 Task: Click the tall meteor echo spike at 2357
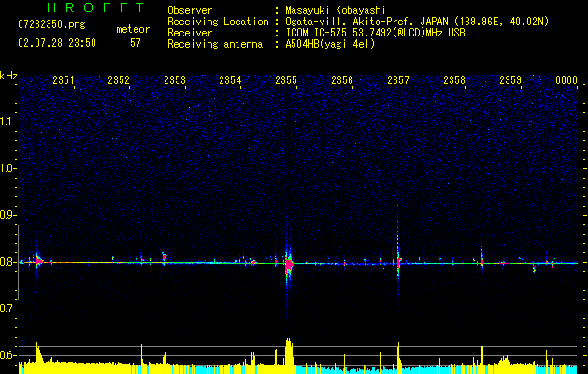point(398,259)
